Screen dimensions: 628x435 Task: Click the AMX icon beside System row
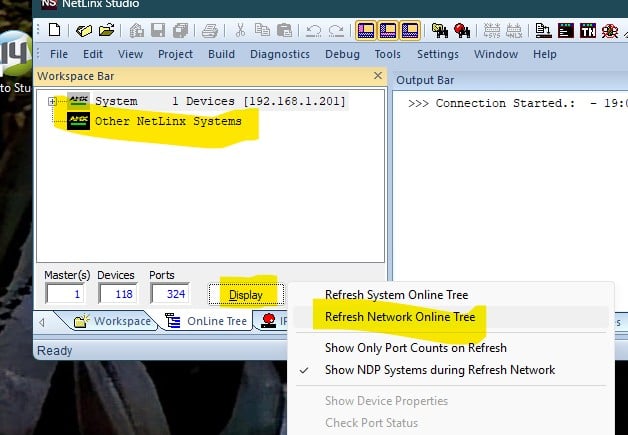[78, 101]
